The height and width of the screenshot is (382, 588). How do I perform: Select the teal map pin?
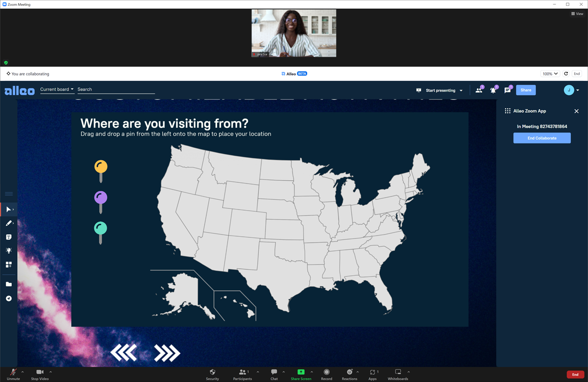100,233
